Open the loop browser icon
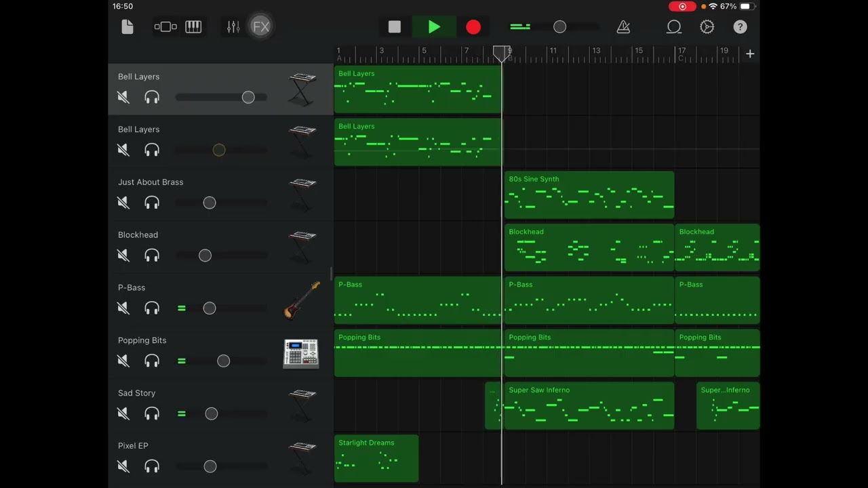This screenshot has height=488, width=868. point(673,27)
